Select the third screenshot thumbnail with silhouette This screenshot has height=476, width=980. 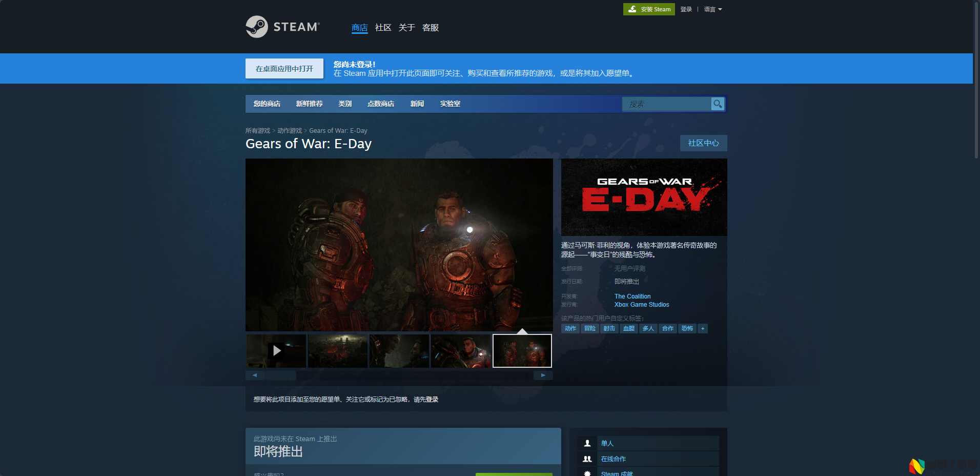(x=399, y=351)
